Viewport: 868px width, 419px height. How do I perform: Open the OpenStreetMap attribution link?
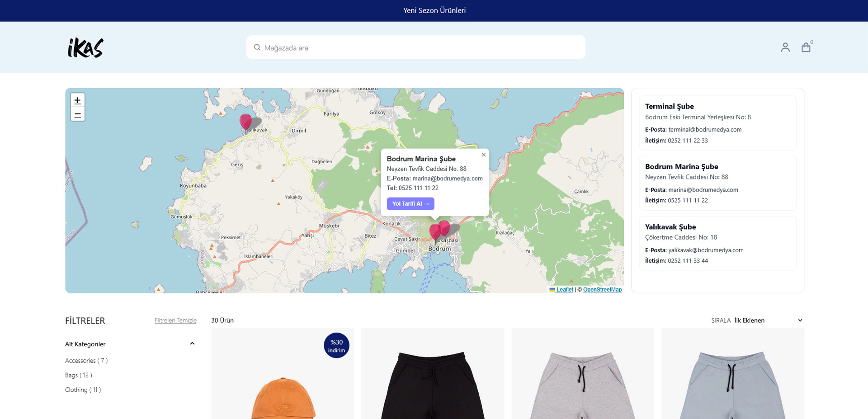point(602,290)
